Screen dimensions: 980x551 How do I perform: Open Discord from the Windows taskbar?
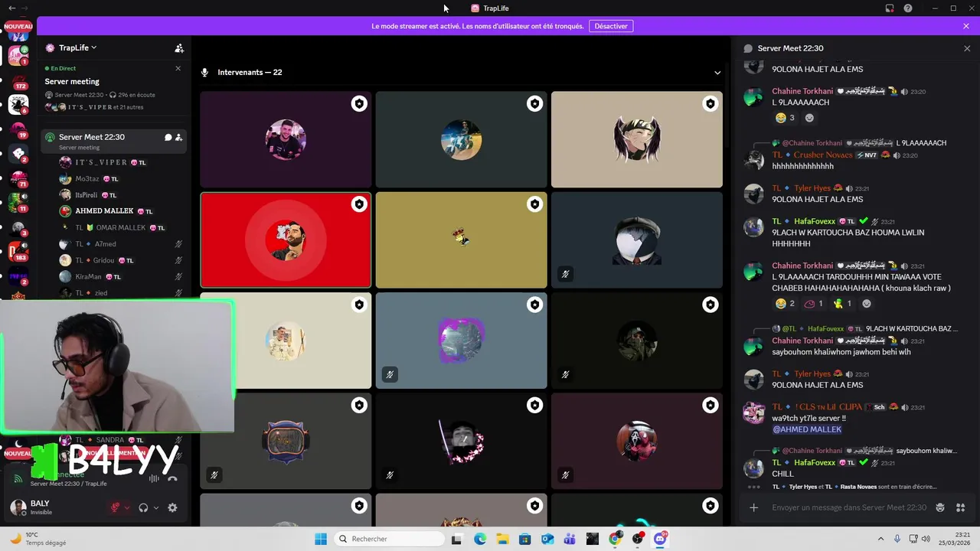click(x=660, y=539)
